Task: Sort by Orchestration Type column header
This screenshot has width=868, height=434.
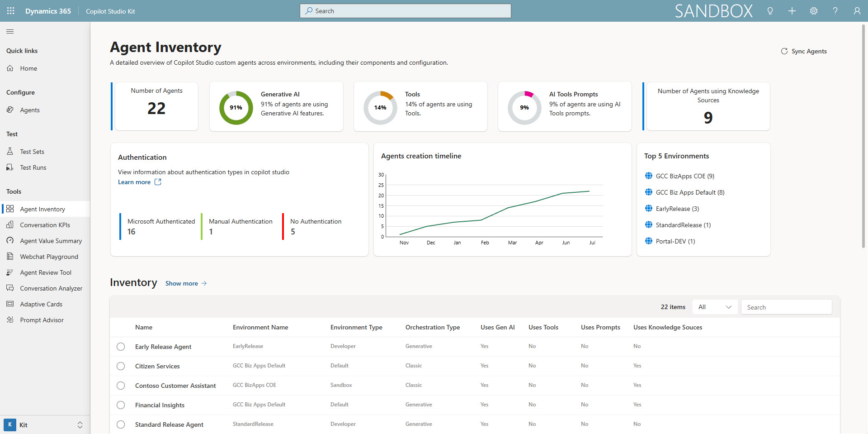Action: click(433, 327)
